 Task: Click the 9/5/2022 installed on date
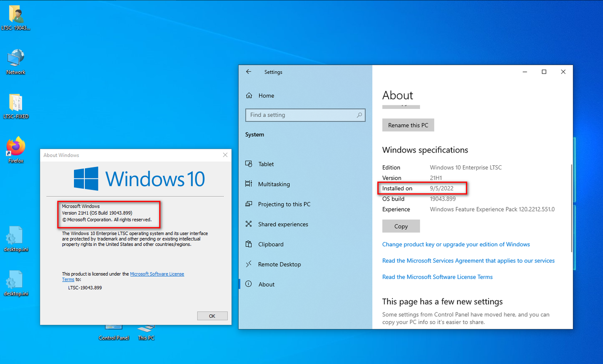point(441,188)
